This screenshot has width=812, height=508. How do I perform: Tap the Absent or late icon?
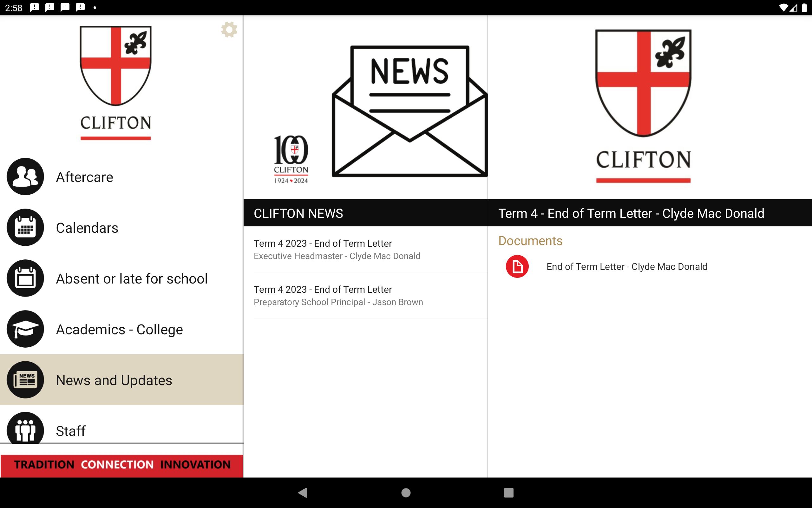[x=25, y=278]
